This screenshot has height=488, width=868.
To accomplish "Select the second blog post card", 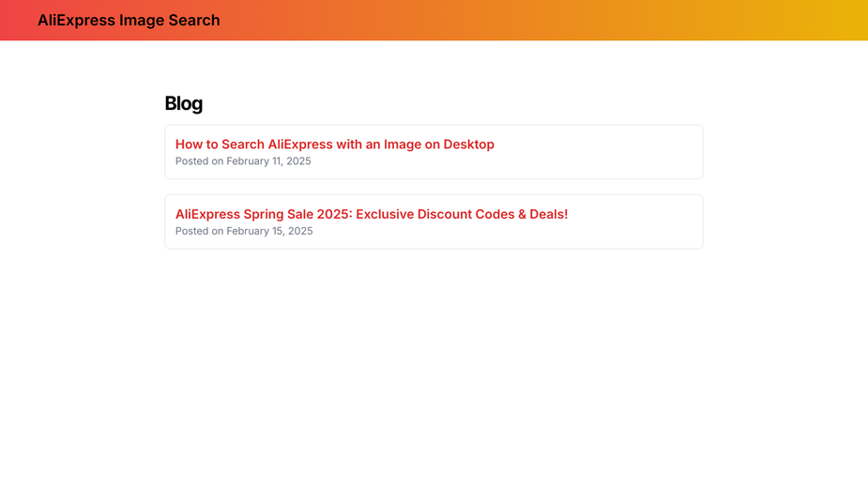I will point(434,221).
